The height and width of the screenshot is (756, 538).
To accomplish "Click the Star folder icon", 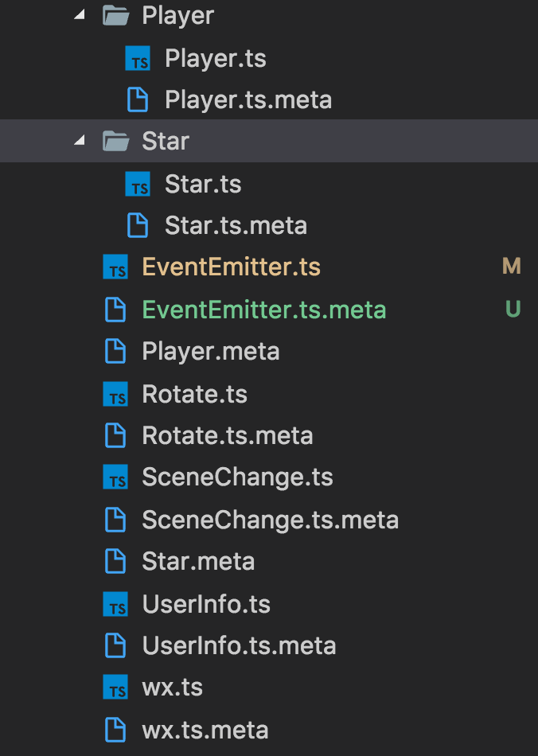I will (116, 142).
